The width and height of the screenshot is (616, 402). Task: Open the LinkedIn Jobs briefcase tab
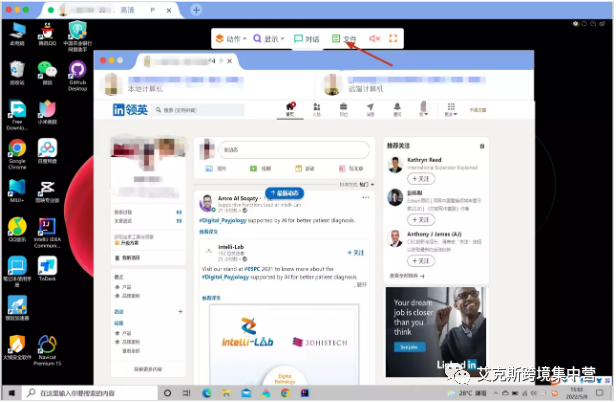[343, 110]
